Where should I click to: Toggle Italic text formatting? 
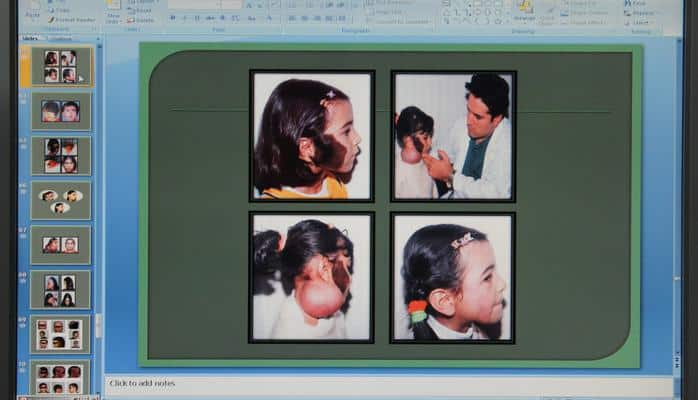[x=184, y=18]
